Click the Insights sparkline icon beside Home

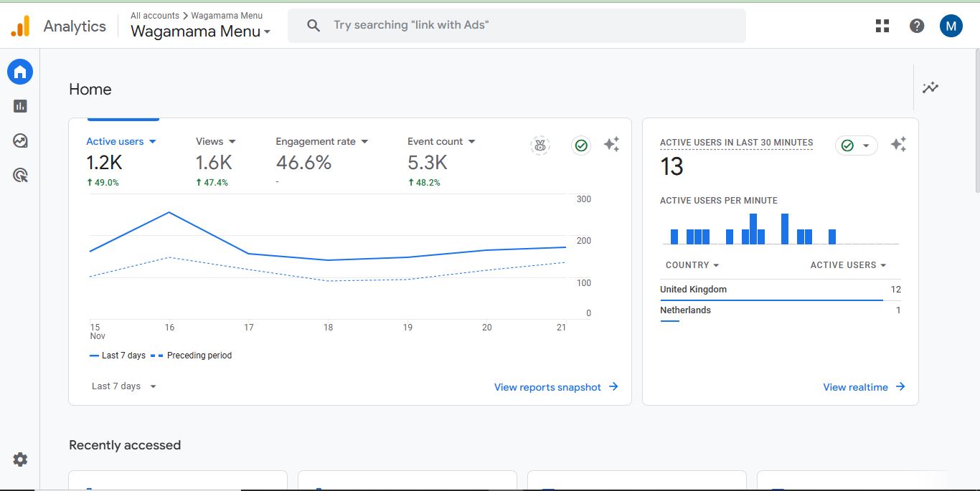[930, 87]
